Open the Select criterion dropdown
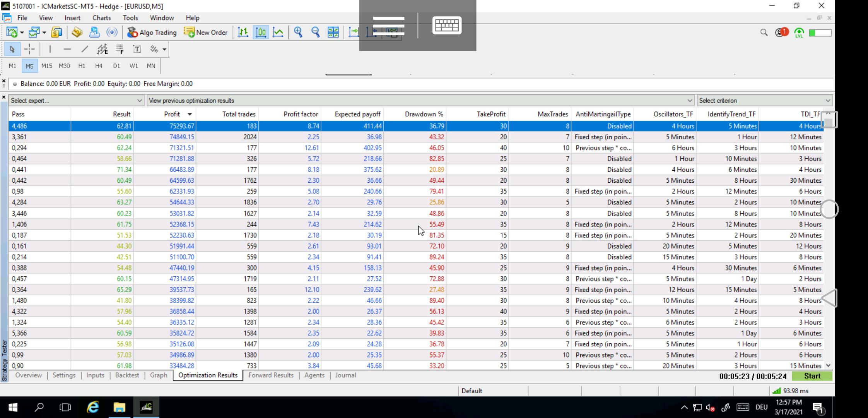The image size is (868, 418). click(x=765, y=101)
